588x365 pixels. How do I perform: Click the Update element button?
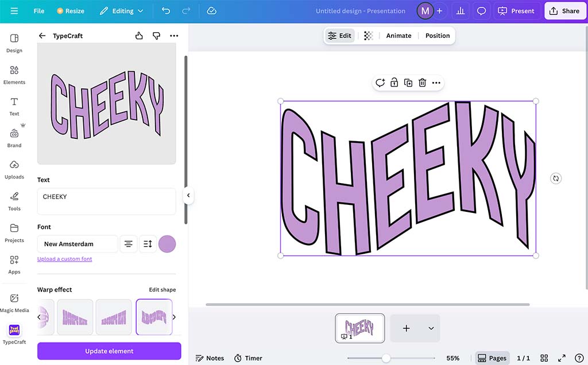[x=109, y=351]
